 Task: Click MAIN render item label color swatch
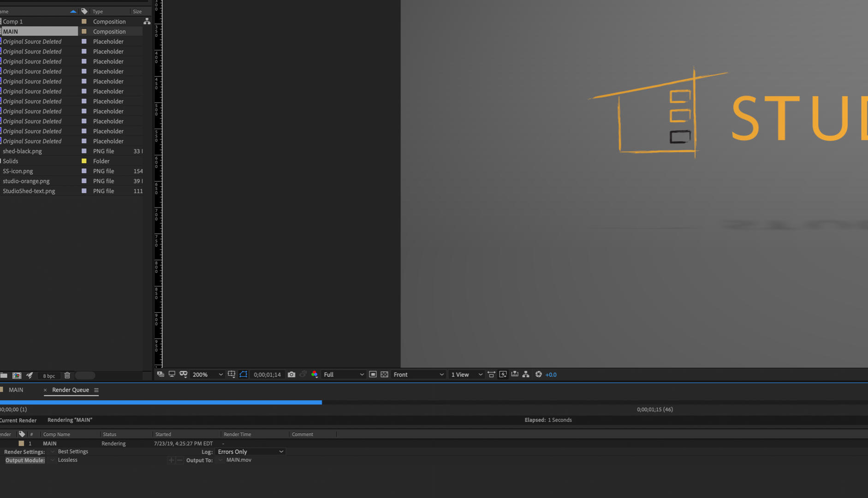click(x=21, y=444)
